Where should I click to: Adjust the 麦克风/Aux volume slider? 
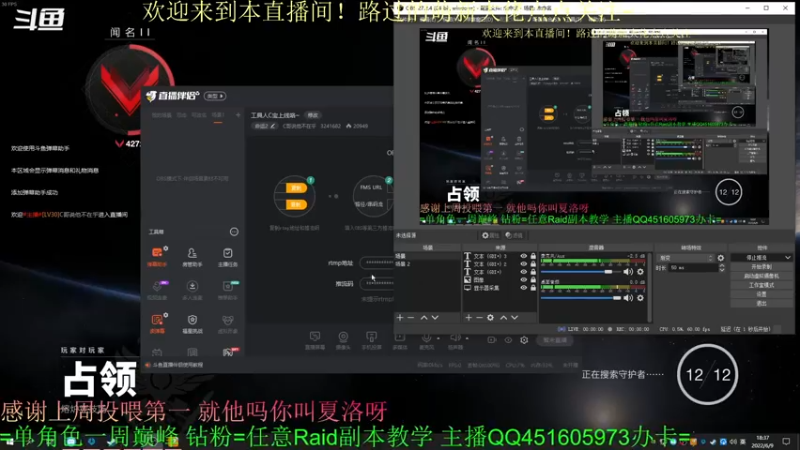[x=580, y=272]
